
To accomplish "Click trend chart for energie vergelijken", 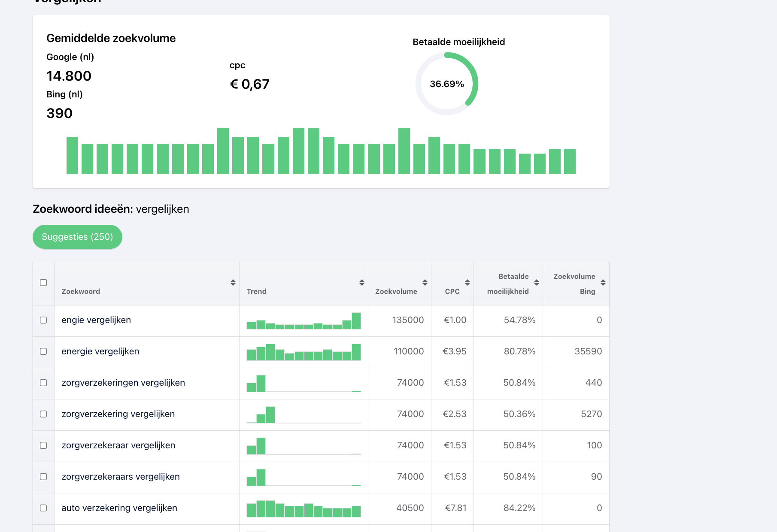I will pos(304,352).
